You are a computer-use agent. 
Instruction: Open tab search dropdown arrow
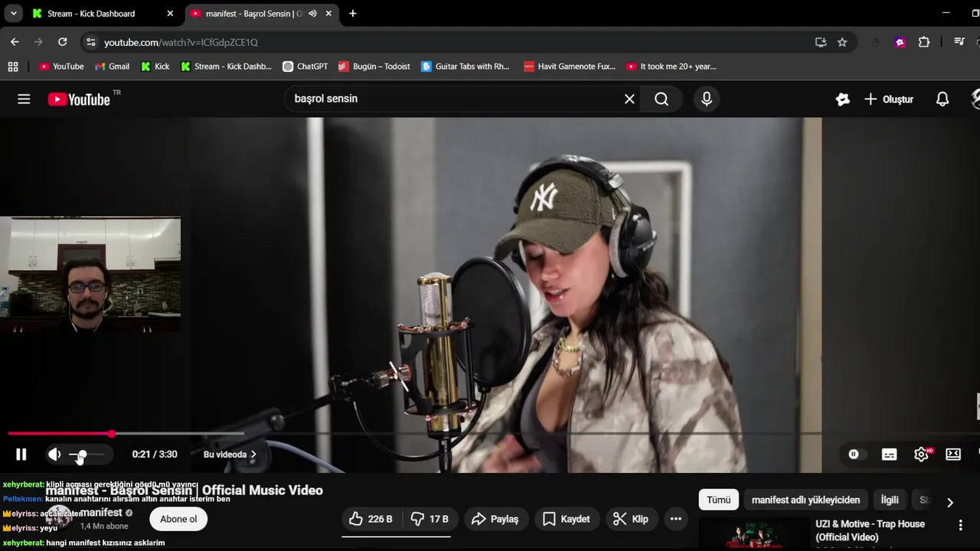[x=12, y=14]
